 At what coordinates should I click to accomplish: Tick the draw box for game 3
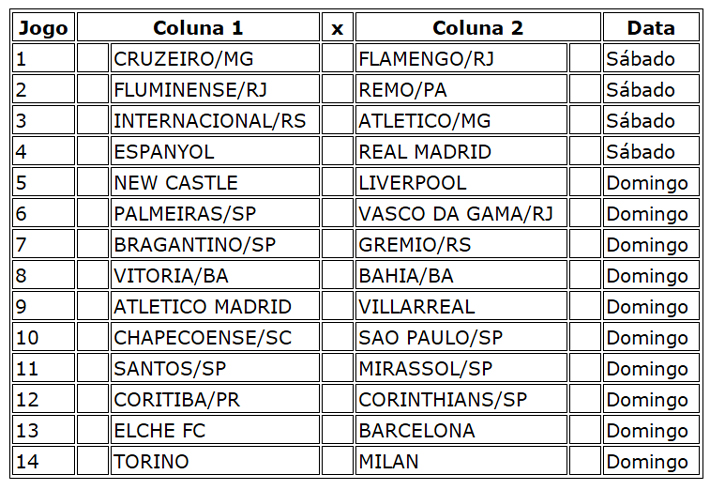337,120
